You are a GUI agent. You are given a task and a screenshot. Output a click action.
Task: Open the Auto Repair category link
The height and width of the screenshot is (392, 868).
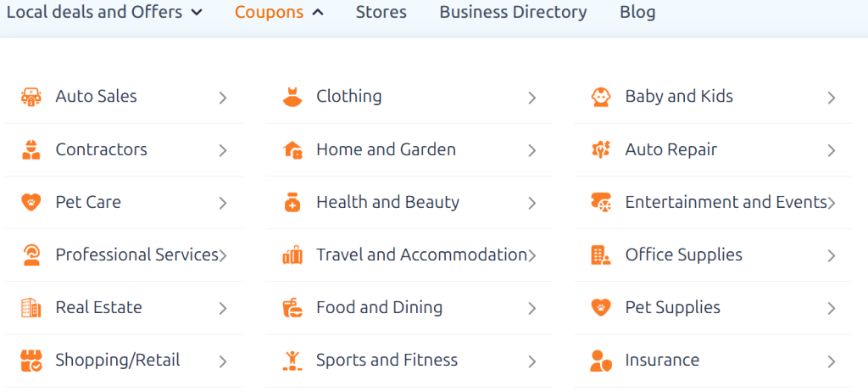670,150
